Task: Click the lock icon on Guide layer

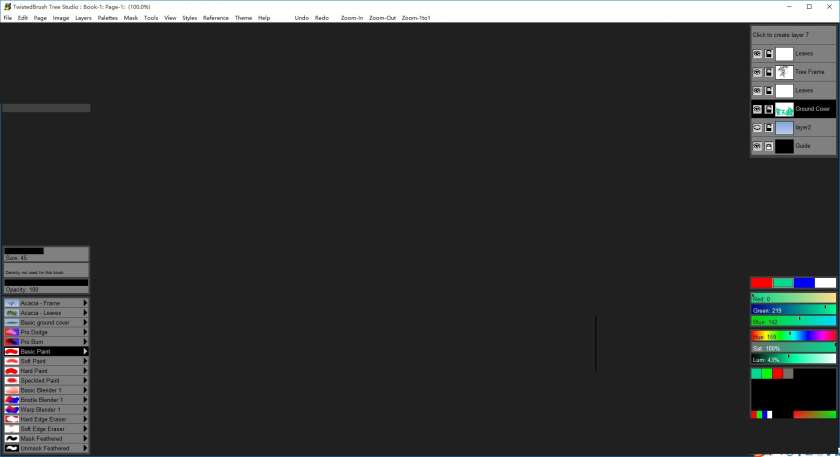Action: pyautogui.click(x=769, y=146)
